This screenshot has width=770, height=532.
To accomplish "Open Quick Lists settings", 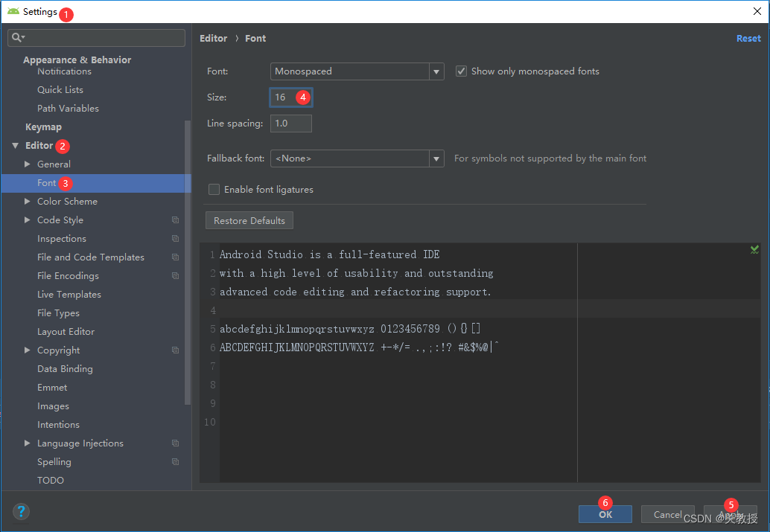I will click(60, 90).
